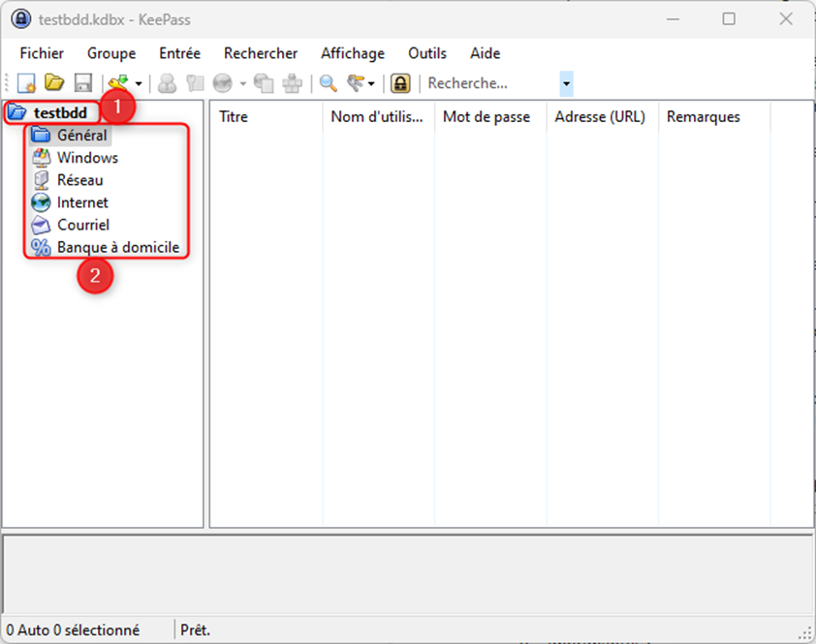Viewport: 816px width, 644px height.
Task: Open an existing database
Action: (x=53, y=83)
